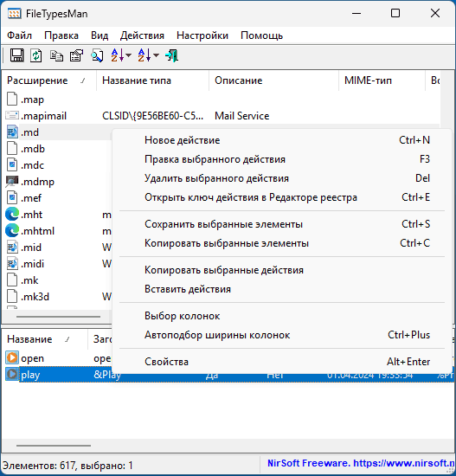Screen dimensions: 456x476
Task: Click the Properties toolbar icon
Action: [76, 55]
